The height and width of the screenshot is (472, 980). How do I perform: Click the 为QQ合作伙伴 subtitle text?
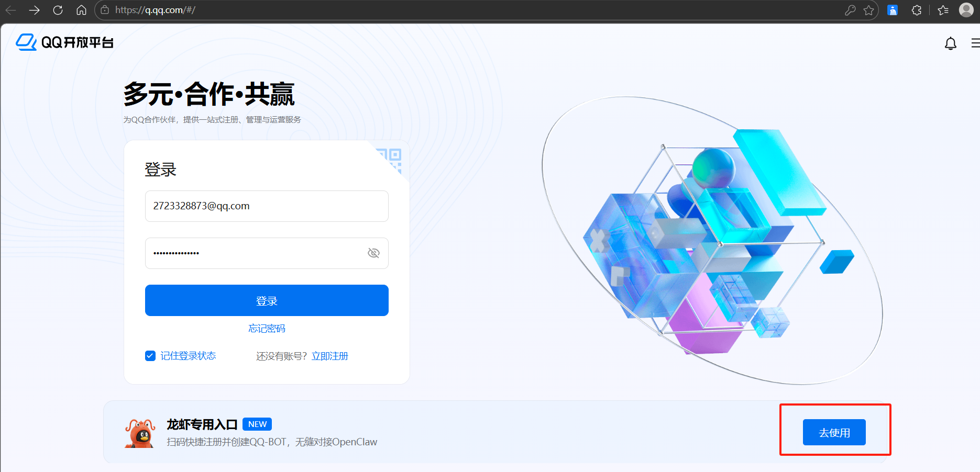pos(212,120)
